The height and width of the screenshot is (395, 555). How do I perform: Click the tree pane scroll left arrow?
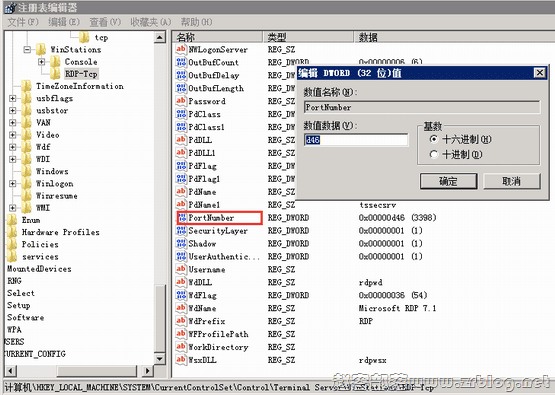point(10,371)
